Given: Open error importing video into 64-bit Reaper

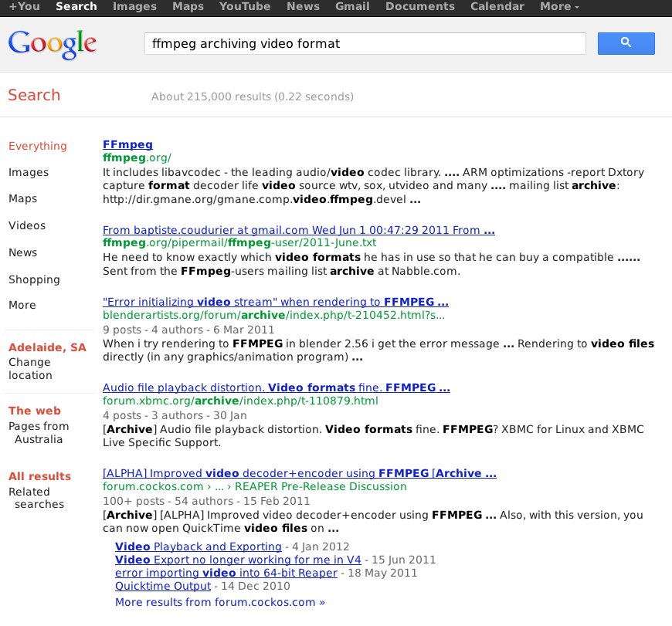Looking at the screenshot, I should (226, 573).
